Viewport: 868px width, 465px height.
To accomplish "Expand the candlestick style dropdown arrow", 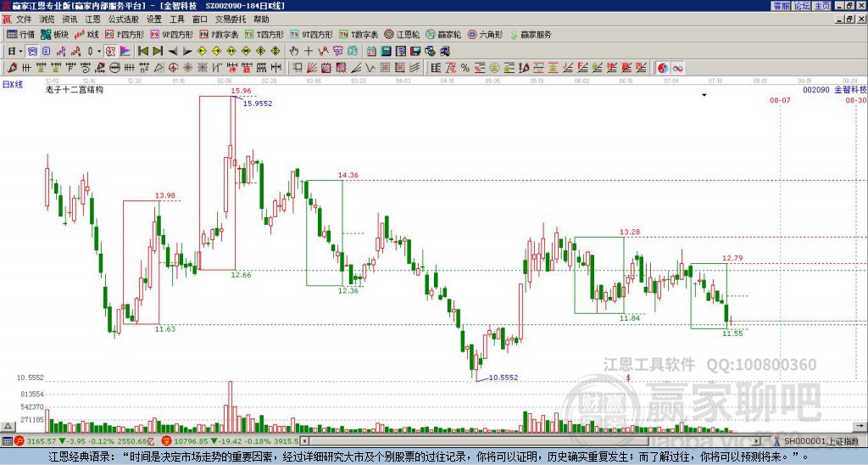I will pyautogui.click(x=99, y=51).
